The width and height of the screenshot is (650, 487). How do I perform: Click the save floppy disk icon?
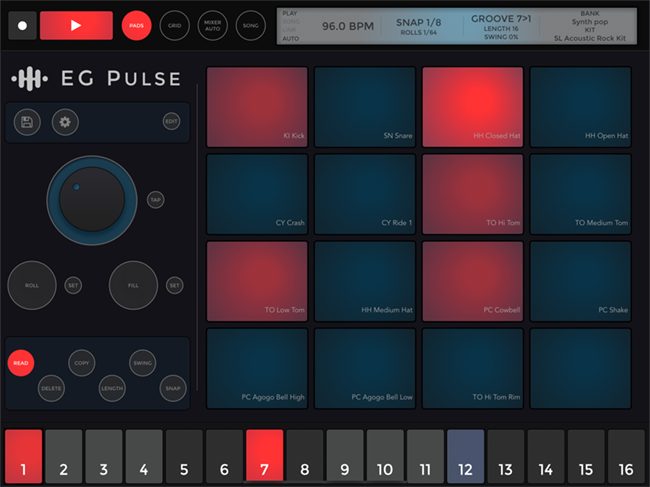pos(27,122)
